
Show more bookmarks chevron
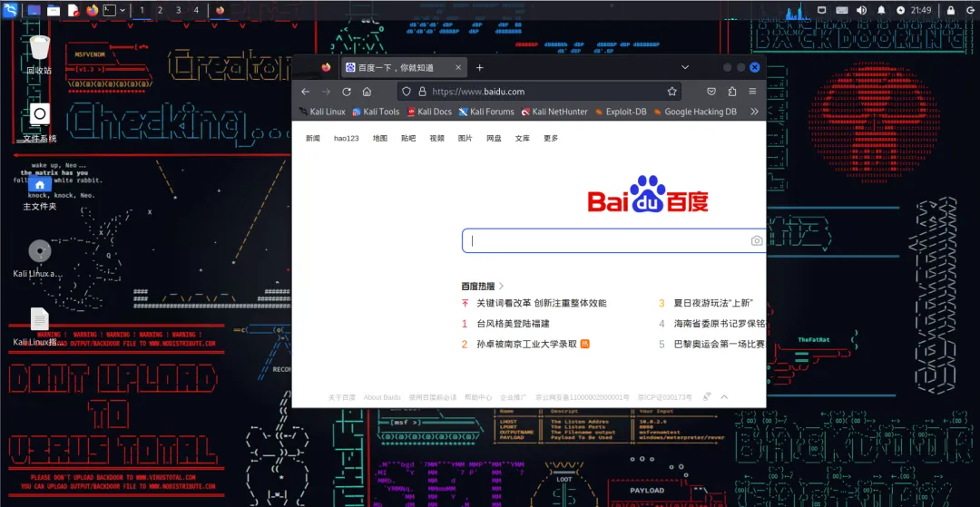(x=754, y=112)
